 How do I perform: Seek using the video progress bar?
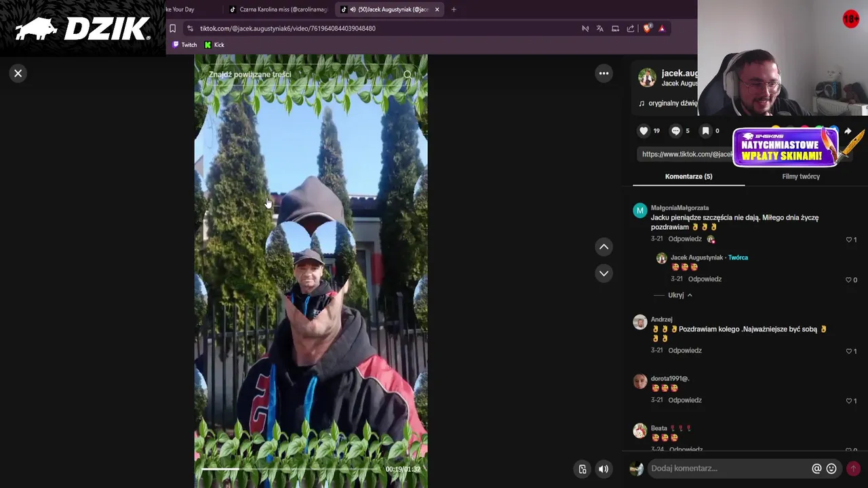292,469
